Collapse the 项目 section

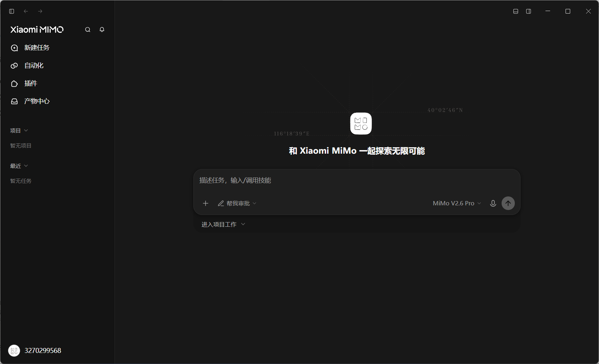[19, 130]
